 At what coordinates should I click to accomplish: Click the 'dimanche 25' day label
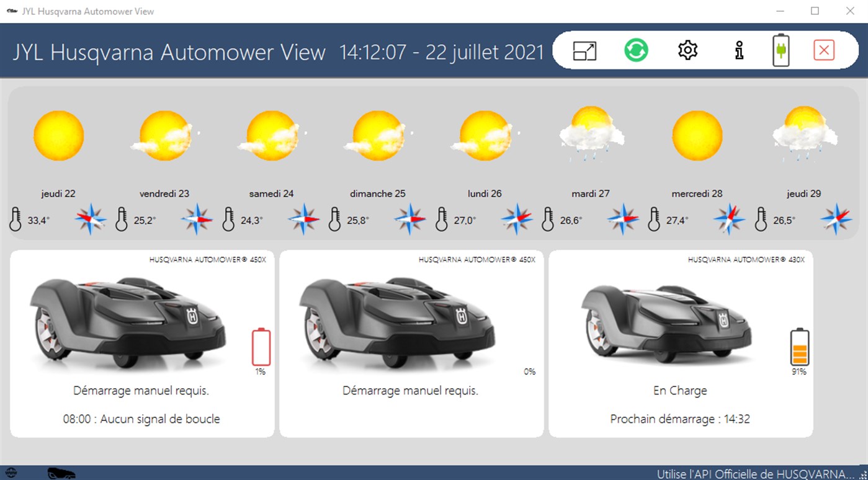[378, 193]
